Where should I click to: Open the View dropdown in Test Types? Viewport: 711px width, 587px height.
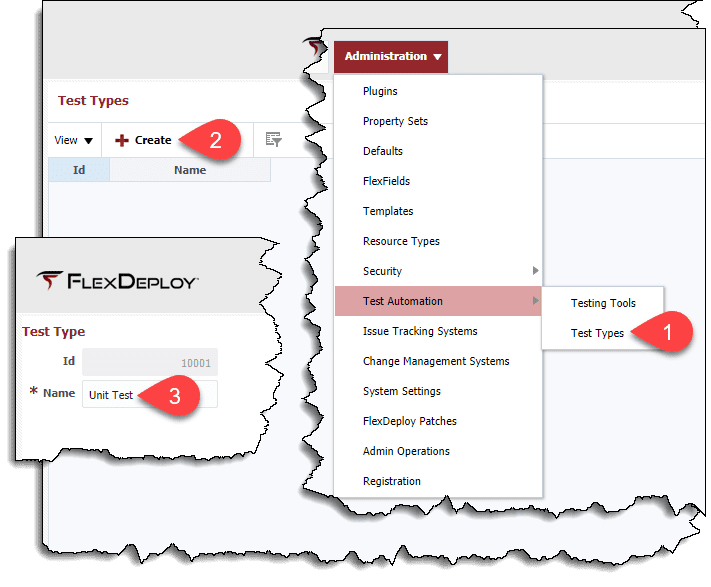coord(73,140)
